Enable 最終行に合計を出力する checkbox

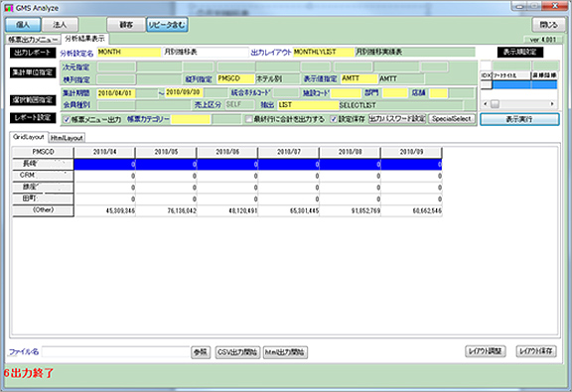click(249, 119)
